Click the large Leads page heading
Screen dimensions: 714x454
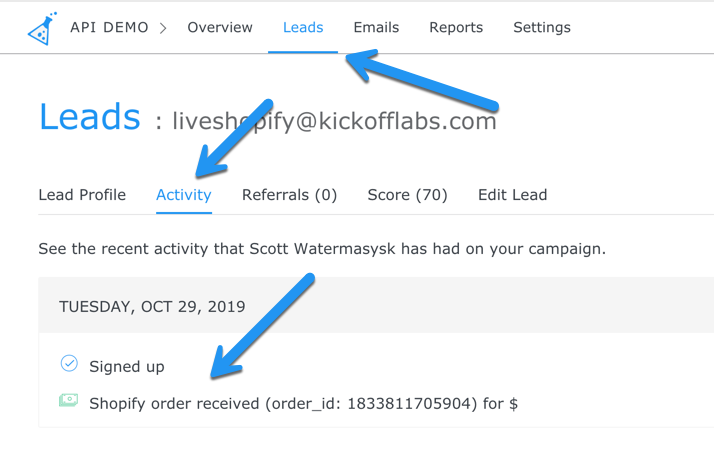90,118
